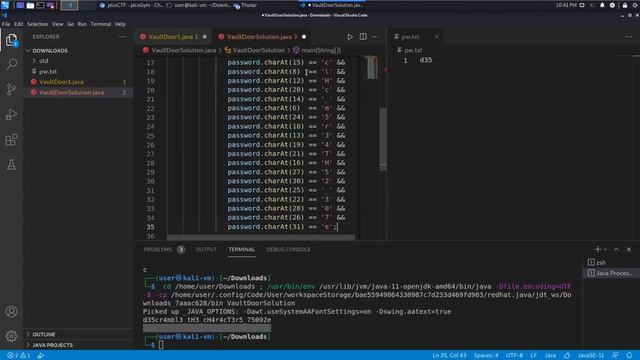Screen dimensions: 640x360
Task: Change file encoding UTF-8 in status bar
Action: coord(514,356)
